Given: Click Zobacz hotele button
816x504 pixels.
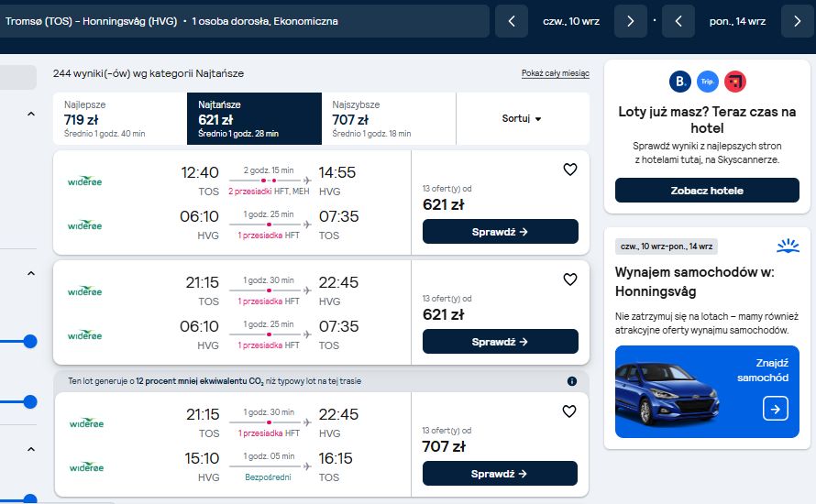Looking at the screenshot, I should point(707,191).
